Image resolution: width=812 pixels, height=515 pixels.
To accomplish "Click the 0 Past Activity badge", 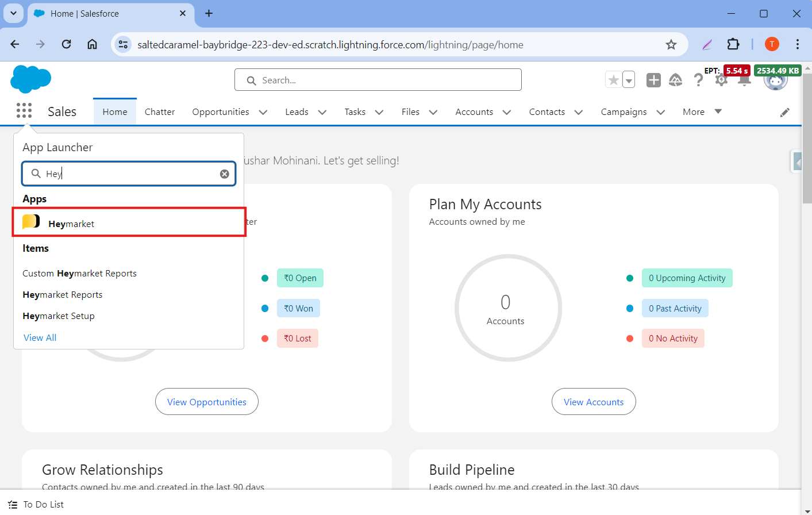I will click(675, 308).
